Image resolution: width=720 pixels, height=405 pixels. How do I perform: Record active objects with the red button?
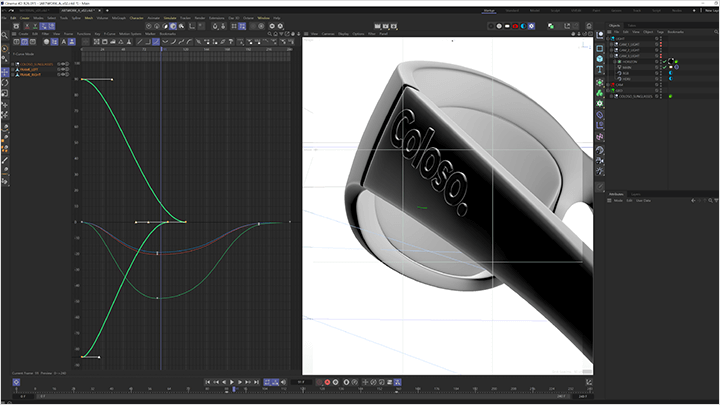point(327,382)
